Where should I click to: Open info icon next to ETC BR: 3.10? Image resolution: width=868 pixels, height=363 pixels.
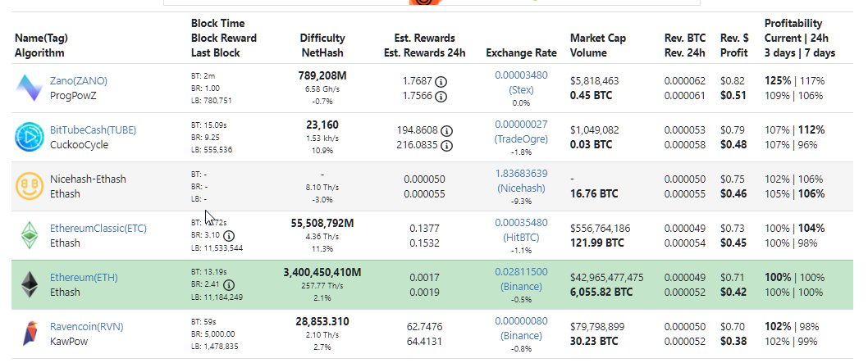click(229, 236)
